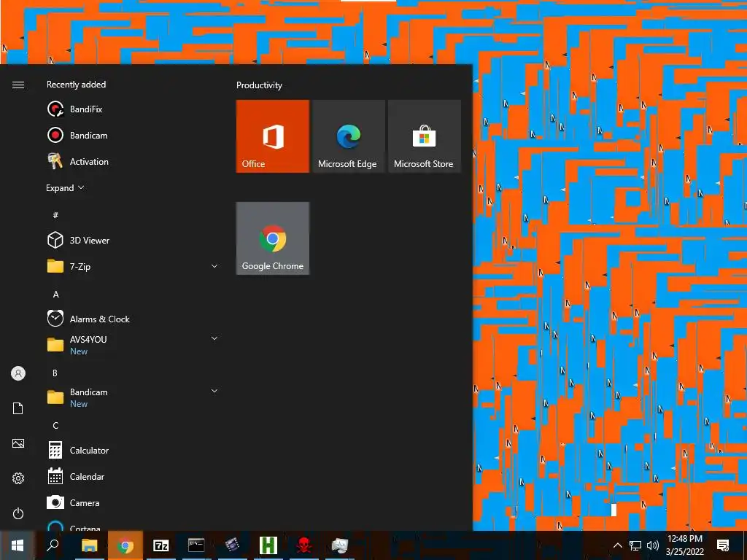The image size is (747, 560).
Task: Expand the Recently added list
Action: (x=65, y=188)
